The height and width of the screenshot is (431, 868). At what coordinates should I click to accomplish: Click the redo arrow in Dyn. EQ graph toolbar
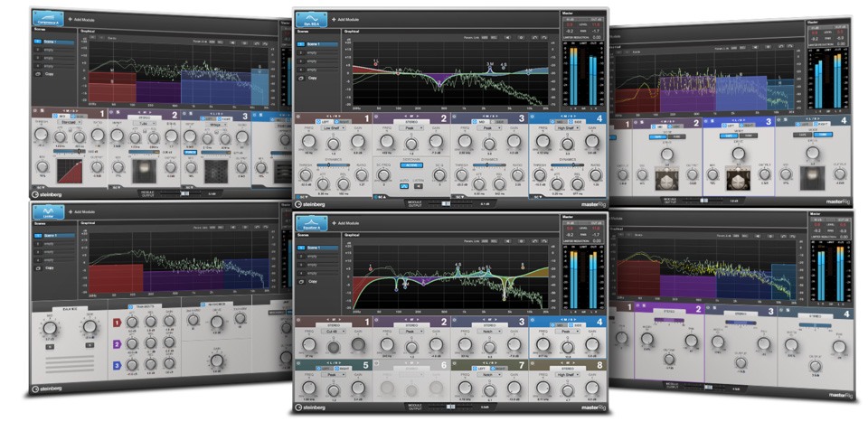(x=544, y=38)
